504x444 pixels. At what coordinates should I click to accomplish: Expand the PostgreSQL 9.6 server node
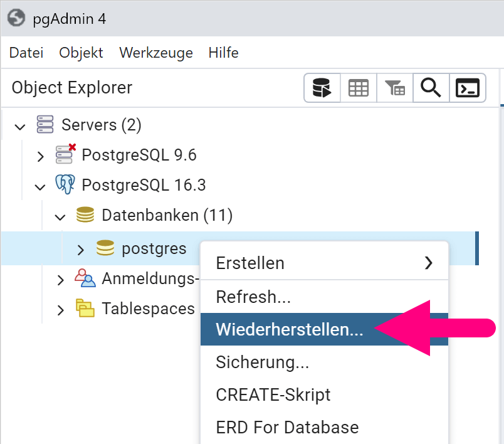pyautogui.click(x=40, y=156)
